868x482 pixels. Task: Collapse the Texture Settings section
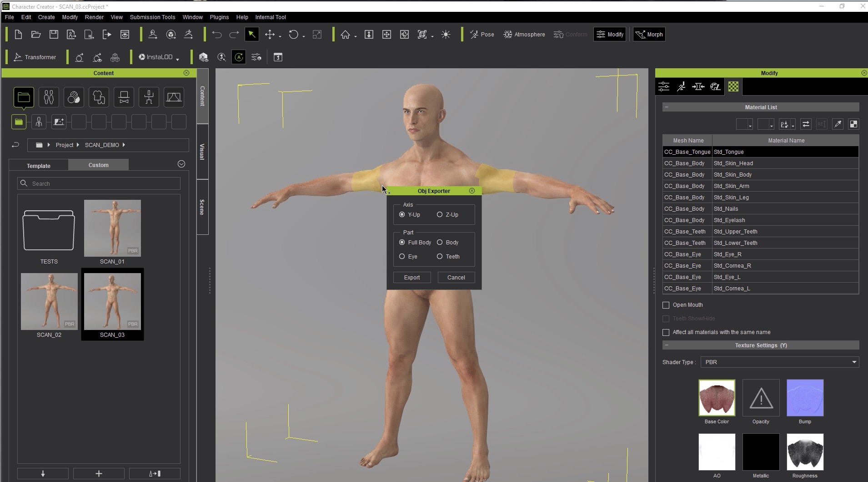[x=667, y=345]
